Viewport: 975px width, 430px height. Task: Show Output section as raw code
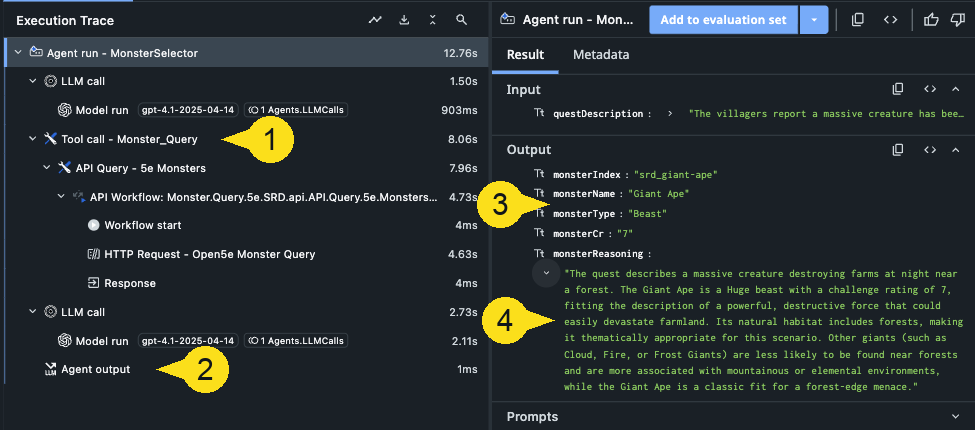930,150
